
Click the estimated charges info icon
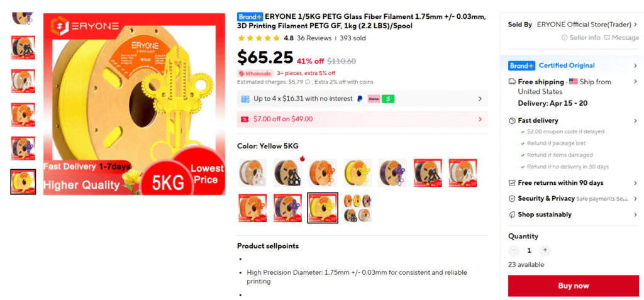point(308,82)
